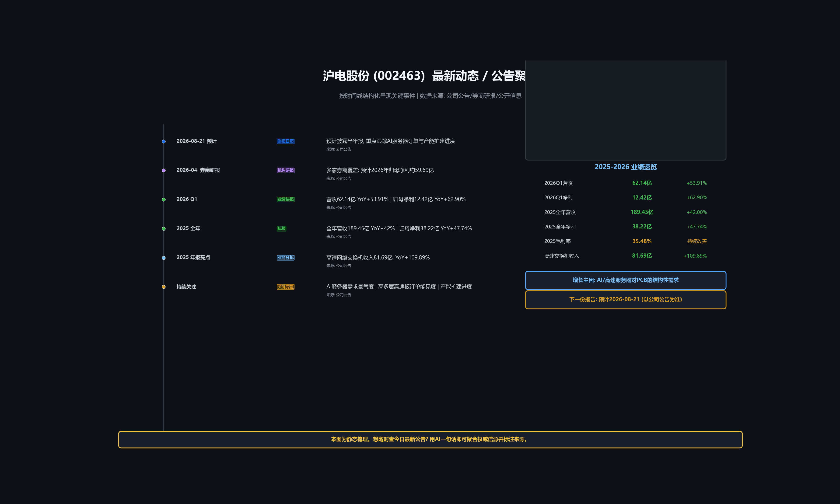Image resolution: width=840 pixels, height=504 pixels.
Task: Select the 业绩快报 tag
Action: [x=286, y=199]
